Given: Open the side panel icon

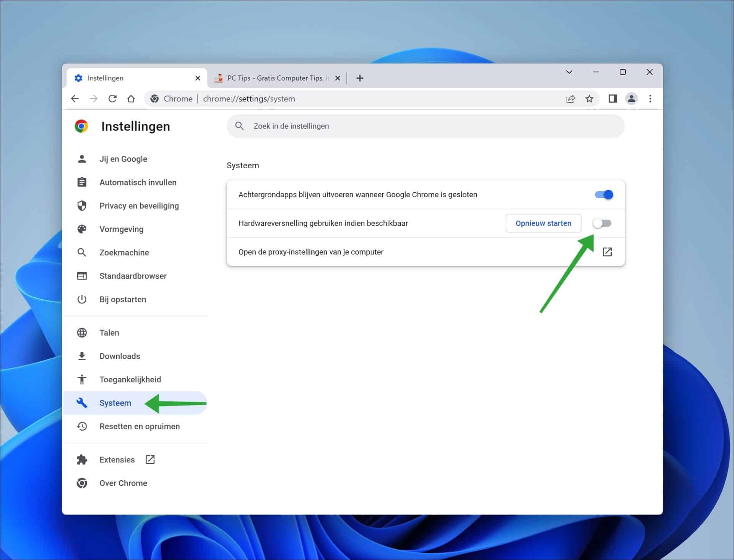Looking at the screenshot, I should coord(612,99).
